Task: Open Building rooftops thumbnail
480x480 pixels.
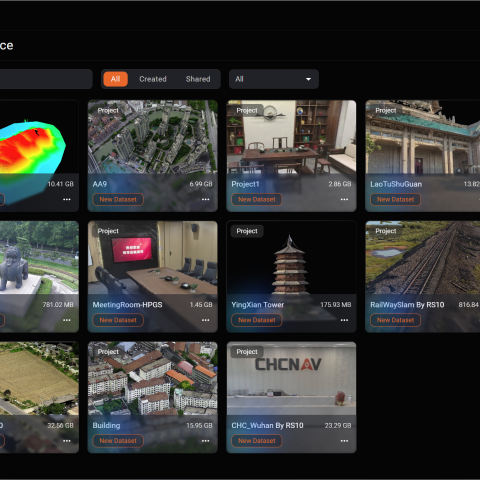Action: (x=153, y=378)
